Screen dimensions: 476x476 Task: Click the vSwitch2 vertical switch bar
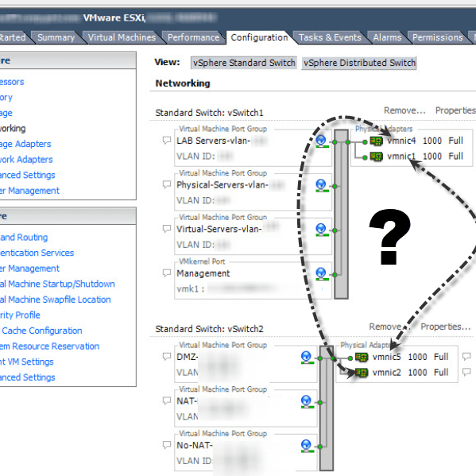327,408
